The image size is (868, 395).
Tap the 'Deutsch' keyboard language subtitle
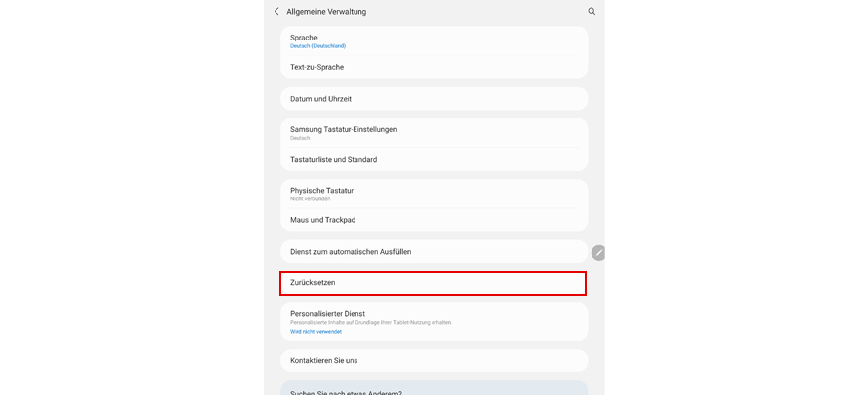tap(301, 138)
